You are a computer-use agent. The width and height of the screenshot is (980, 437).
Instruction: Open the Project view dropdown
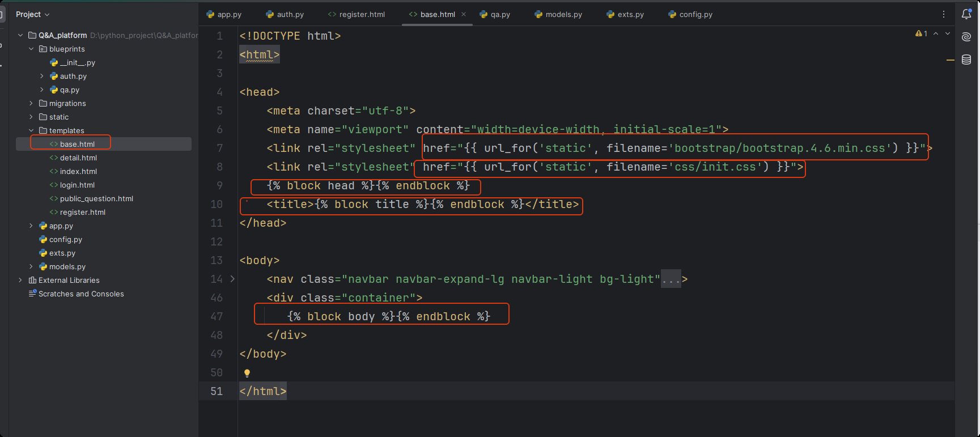coord(33,14)
